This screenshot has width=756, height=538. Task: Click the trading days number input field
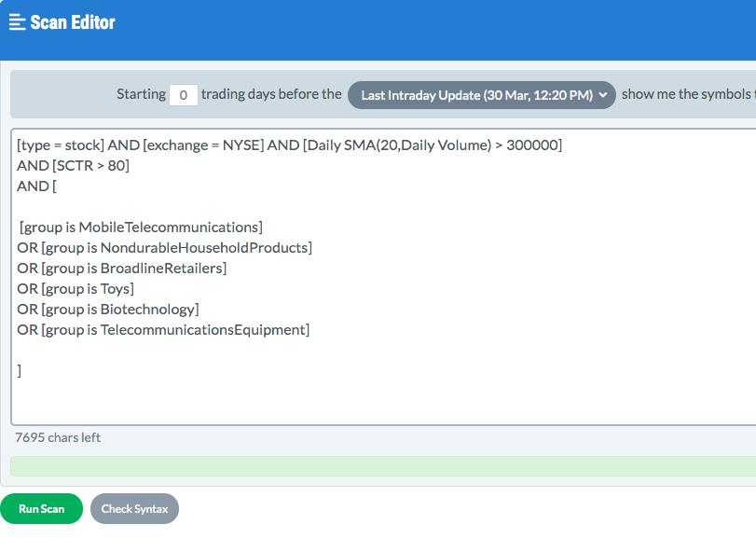(184, 95)
